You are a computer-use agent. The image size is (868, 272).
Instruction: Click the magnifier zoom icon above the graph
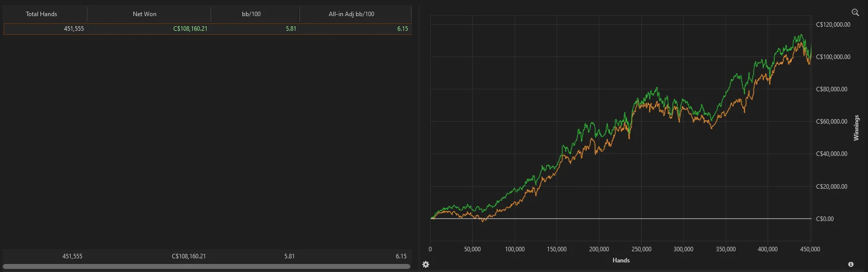click(x=855, y=13)
